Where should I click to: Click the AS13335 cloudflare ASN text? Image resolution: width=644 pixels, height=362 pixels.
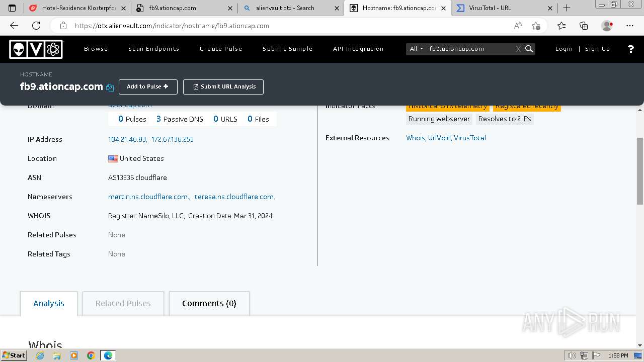coord(137,177)
